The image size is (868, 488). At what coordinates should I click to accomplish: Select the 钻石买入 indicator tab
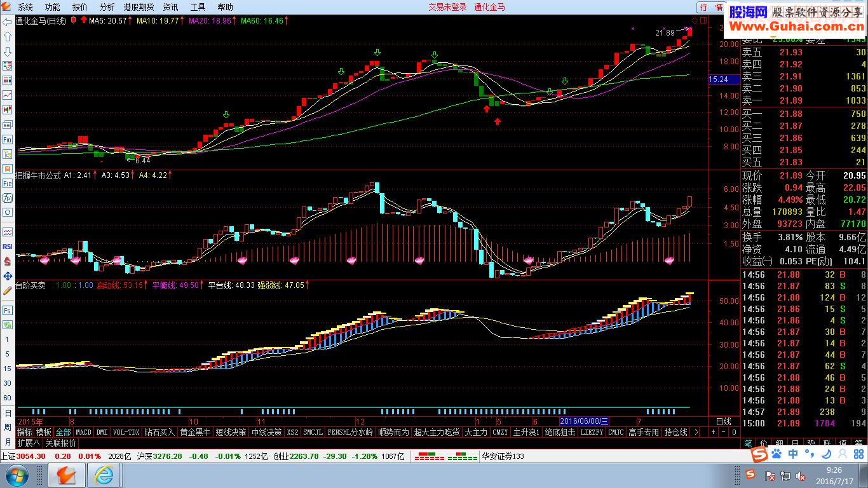point(159,432)
